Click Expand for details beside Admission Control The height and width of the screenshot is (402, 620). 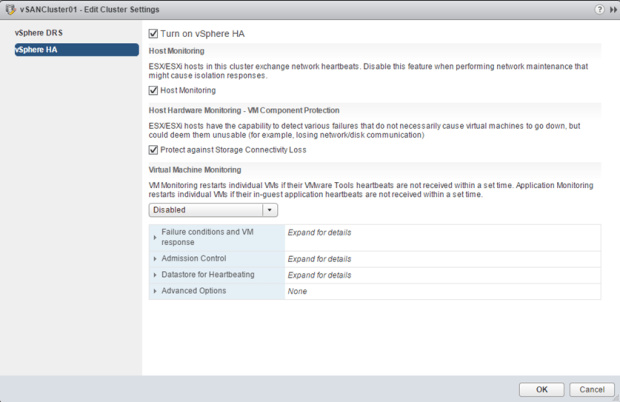pos(319,259)
